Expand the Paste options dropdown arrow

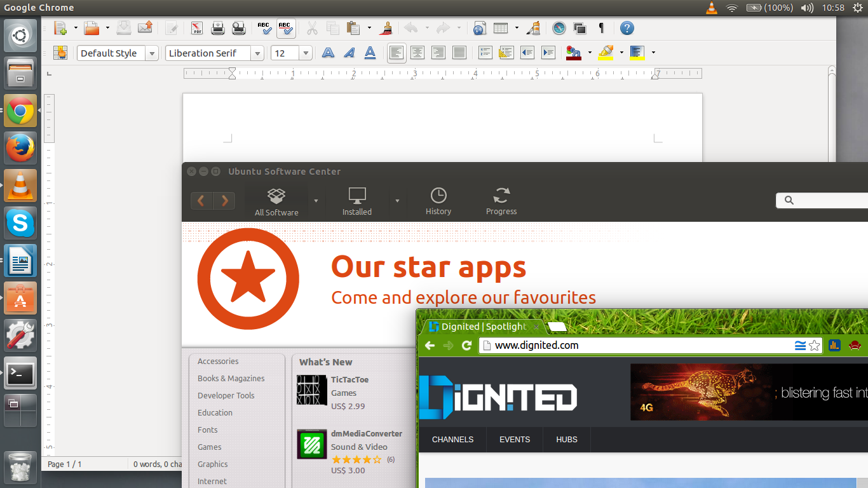369,28
